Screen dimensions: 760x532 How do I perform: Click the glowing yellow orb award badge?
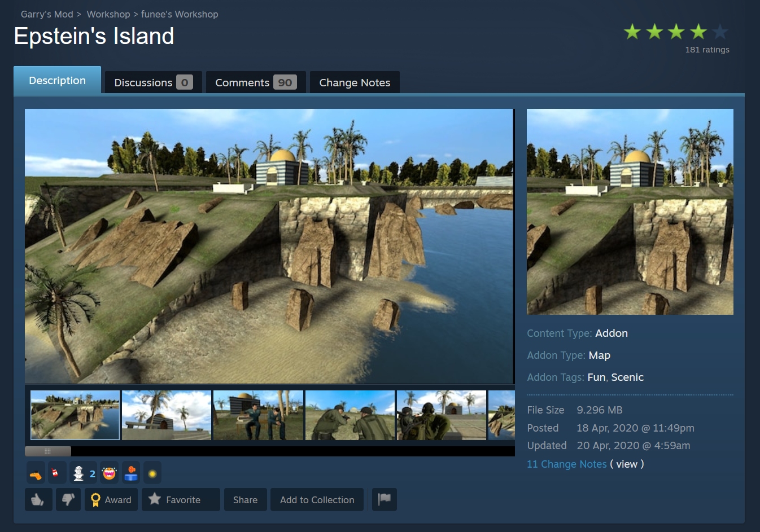click(x=152, y=473)
